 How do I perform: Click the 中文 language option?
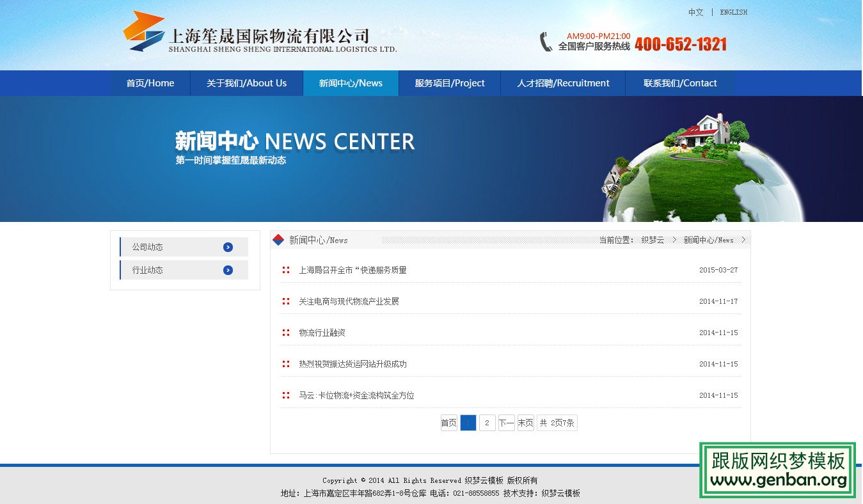695,12
